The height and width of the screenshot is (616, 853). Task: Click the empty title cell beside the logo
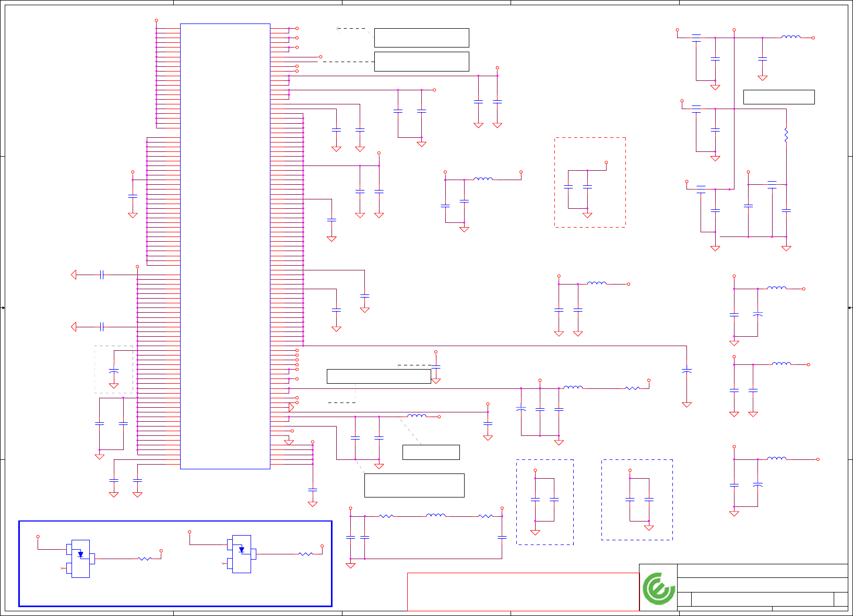pyautogui.click(x=762, y=571)
